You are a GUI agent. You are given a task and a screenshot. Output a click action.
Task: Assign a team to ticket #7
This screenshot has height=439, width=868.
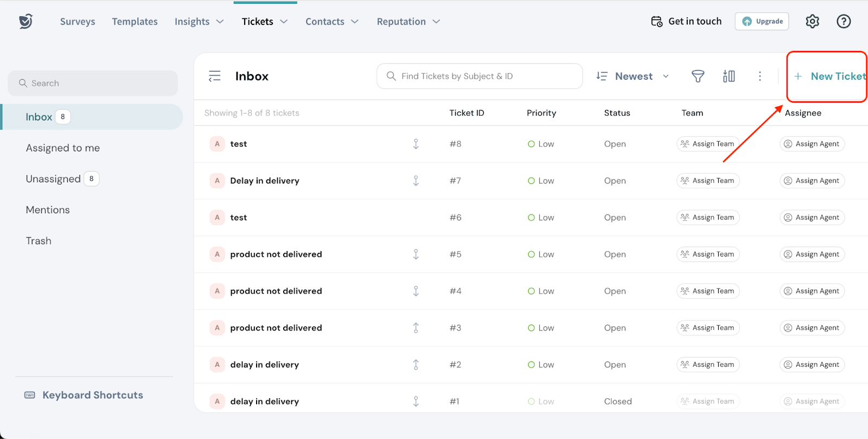click(708, 181)
